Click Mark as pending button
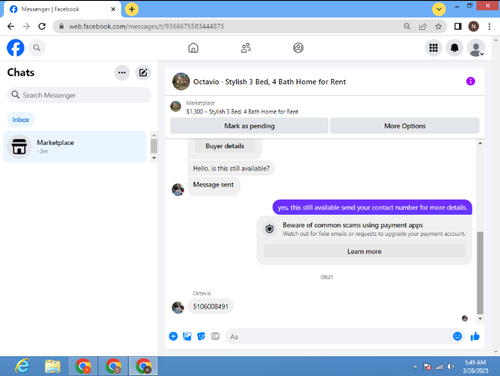Viewport: 500px width, 376px height. (249, 126)
